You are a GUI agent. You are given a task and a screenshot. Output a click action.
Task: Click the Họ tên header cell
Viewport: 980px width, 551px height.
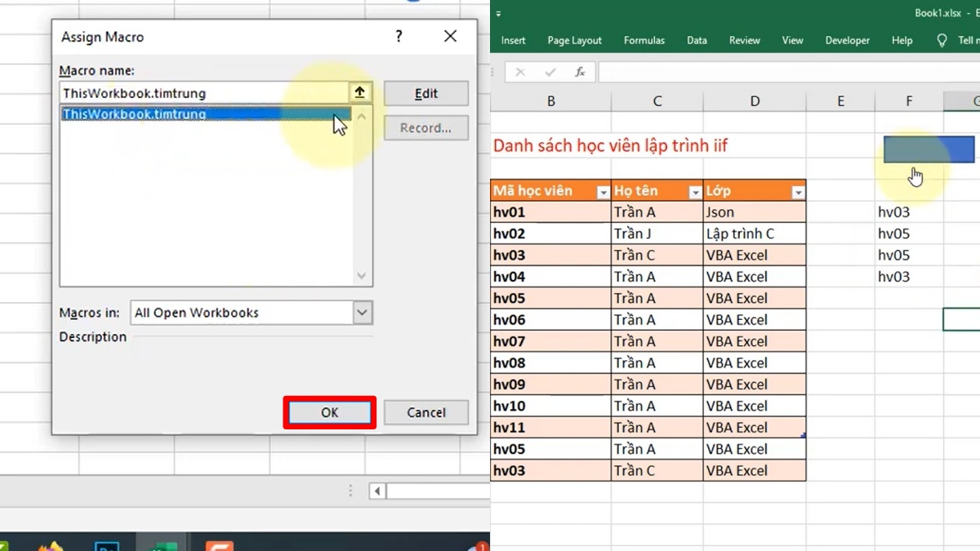657,191
